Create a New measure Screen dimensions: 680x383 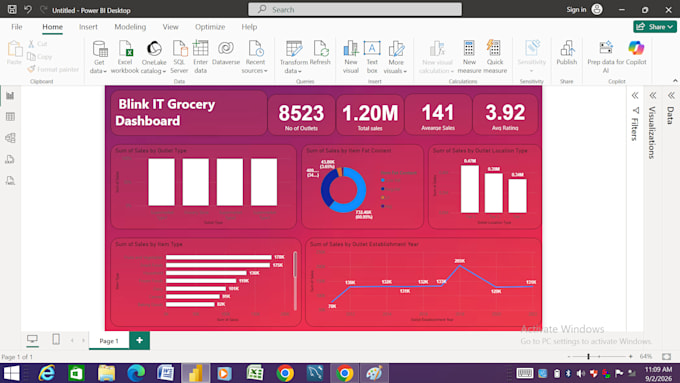tap(469, 57)
